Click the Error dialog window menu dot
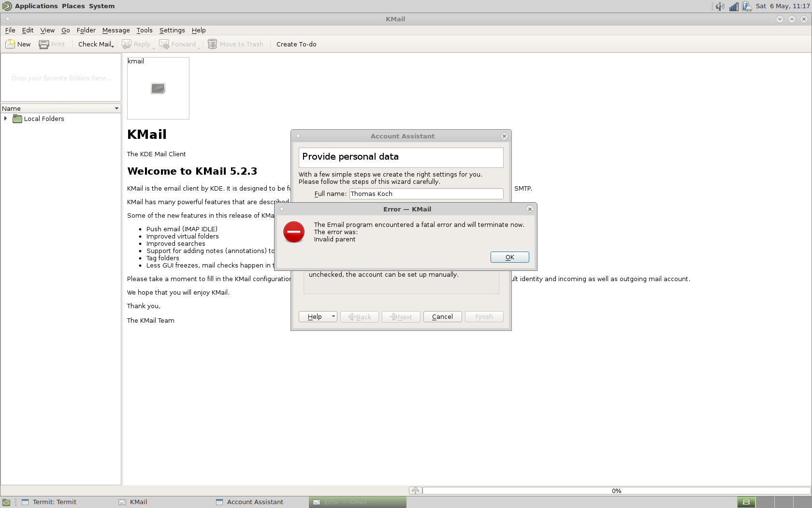The width and height of the screenshot is (812, 508). (x=282, y=209)
